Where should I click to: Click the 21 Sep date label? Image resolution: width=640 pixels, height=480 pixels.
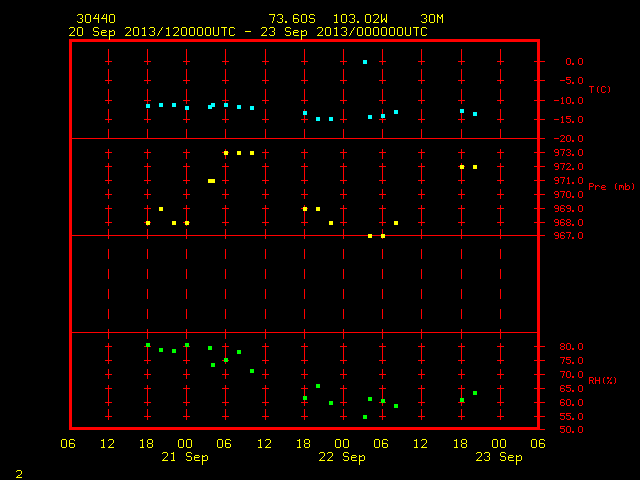tap(185, 457)
